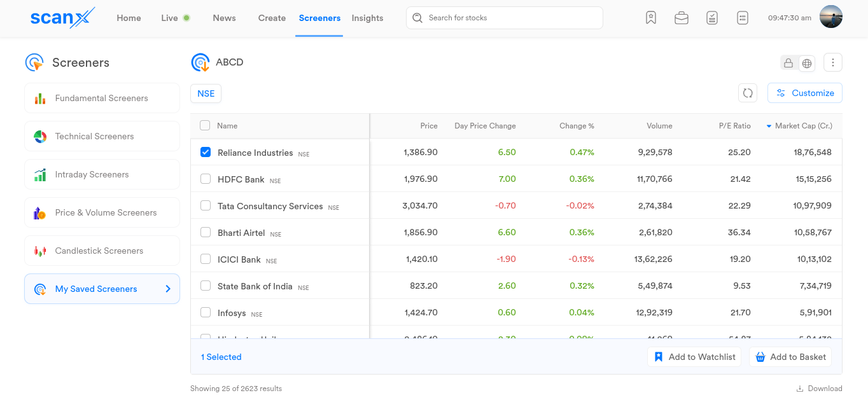Go to the News tab
The width and height of the screenshot is (868, 400).
click(x=224, y=18)
